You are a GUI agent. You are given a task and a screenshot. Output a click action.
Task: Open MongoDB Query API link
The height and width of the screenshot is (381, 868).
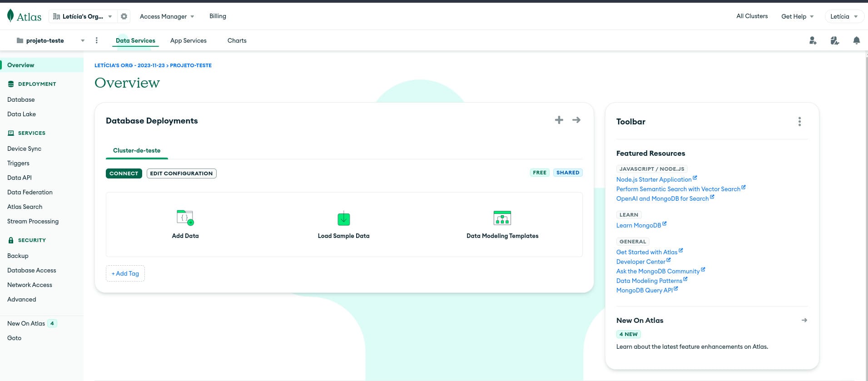pyautogui.click(x=647, y=290)
